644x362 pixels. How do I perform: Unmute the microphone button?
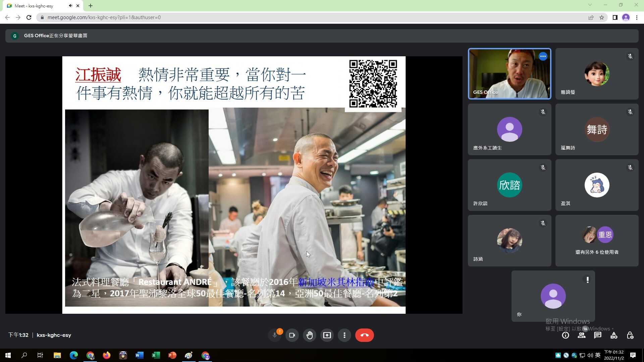tap(275, 335)
